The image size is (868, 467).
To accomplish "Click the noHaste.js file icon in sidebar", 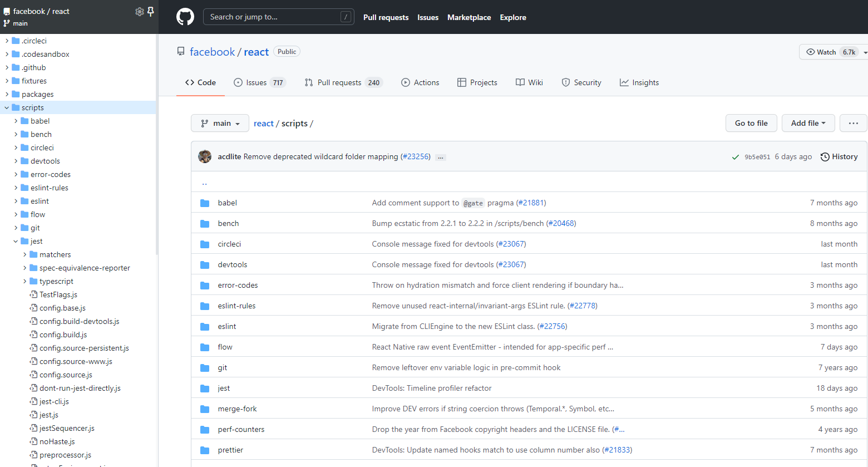I will (x=33, y=441).
